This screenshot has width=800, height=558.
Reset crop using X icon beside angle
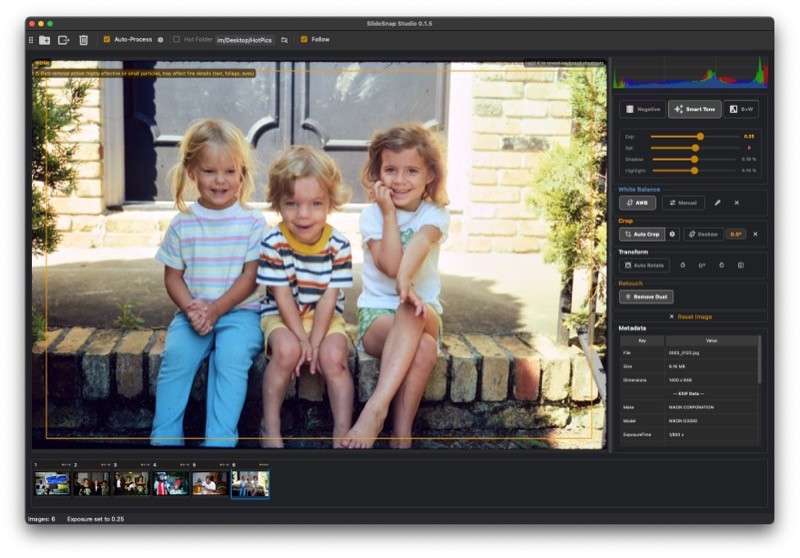pyautogui.click(x=755, y=234)
